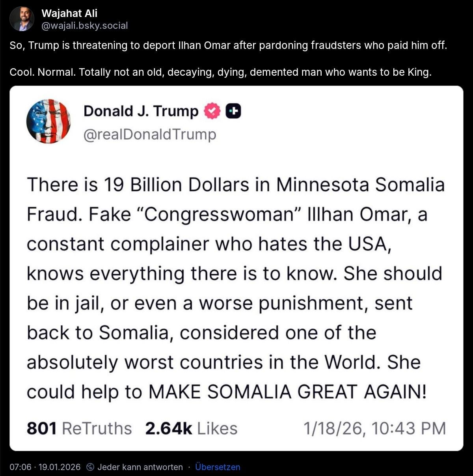Screen dimensions: 473x476
Task: Click the @realDonaldTrump handle
Action: point(150,134)
